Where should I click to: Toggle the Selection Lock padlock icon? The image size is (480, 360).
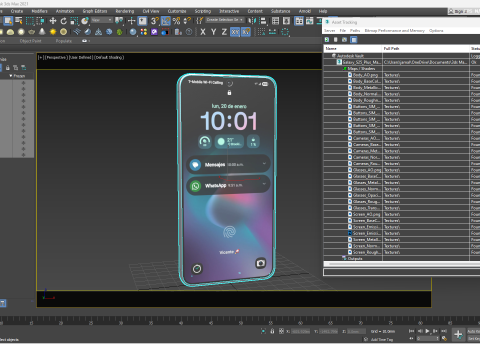click(x=272, y=331)
